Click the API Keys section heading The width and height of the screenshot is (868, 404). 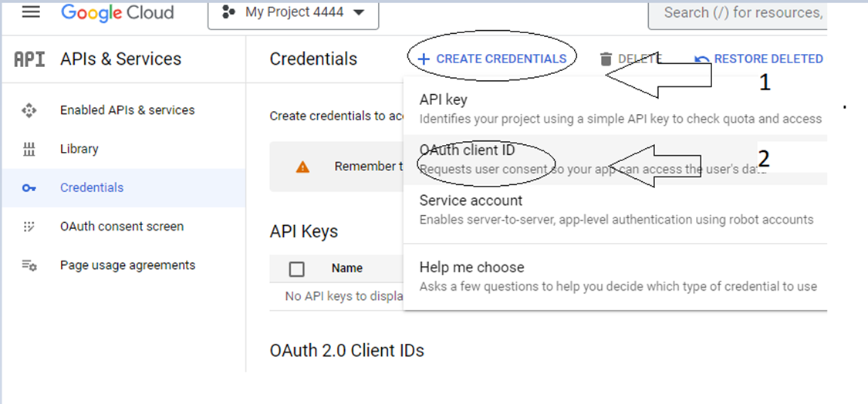pyautogui.click(x=304, y=231)
